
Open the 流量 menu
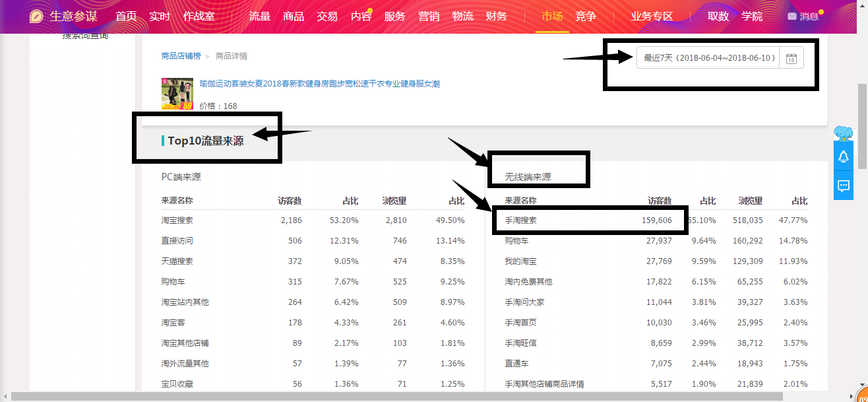tap(260, 17)
